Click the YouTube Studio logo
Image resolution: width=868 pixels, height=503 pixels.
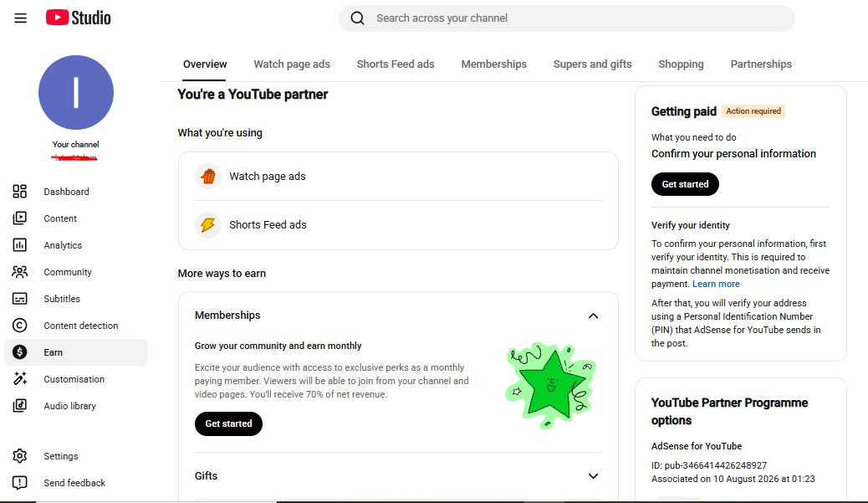(x=78, y=18)
